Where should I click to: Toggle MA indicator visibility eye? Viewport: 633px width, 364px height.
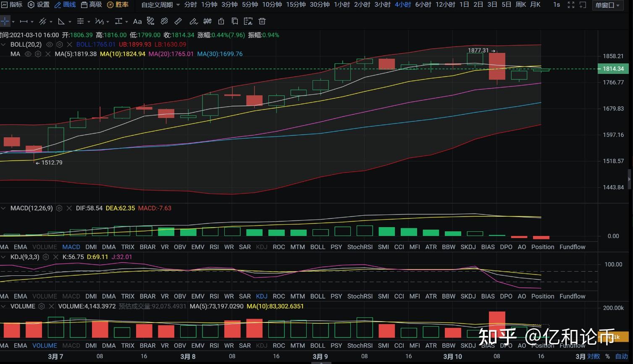click(28, 54)
